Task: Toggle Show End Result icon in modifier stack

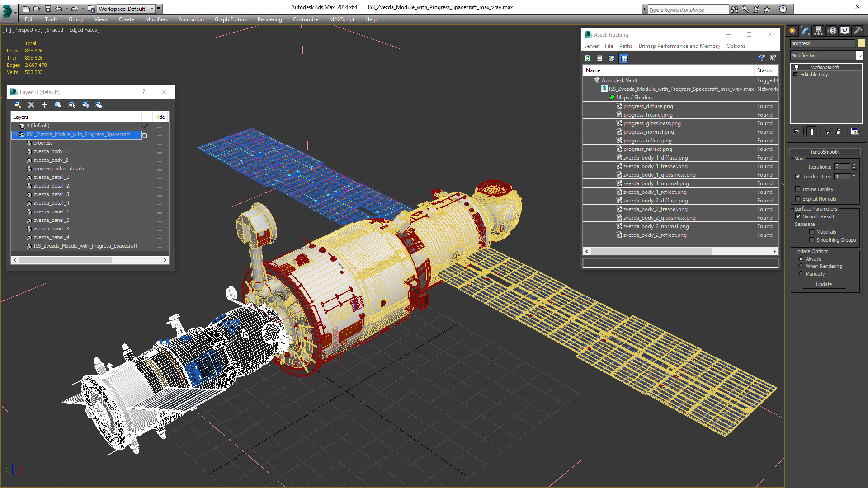Action: (812, 131)
